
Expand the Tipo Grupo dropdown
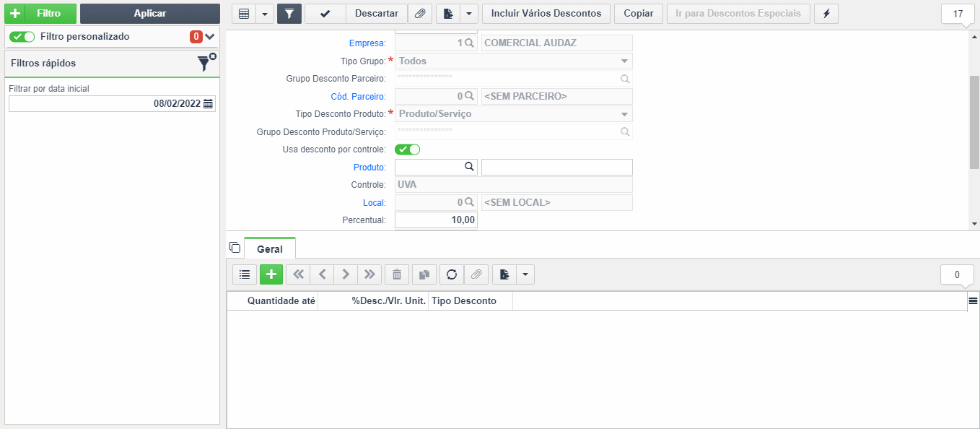click(624, 61)
